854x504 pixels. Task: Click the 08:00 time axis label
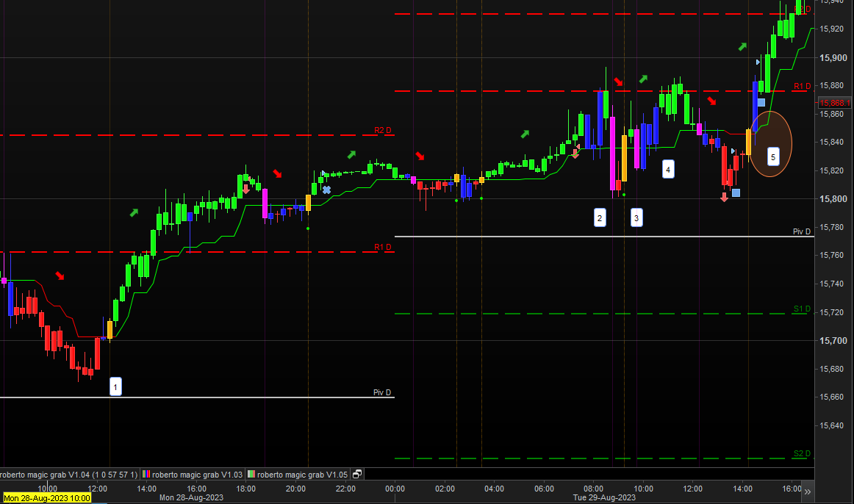594,489
